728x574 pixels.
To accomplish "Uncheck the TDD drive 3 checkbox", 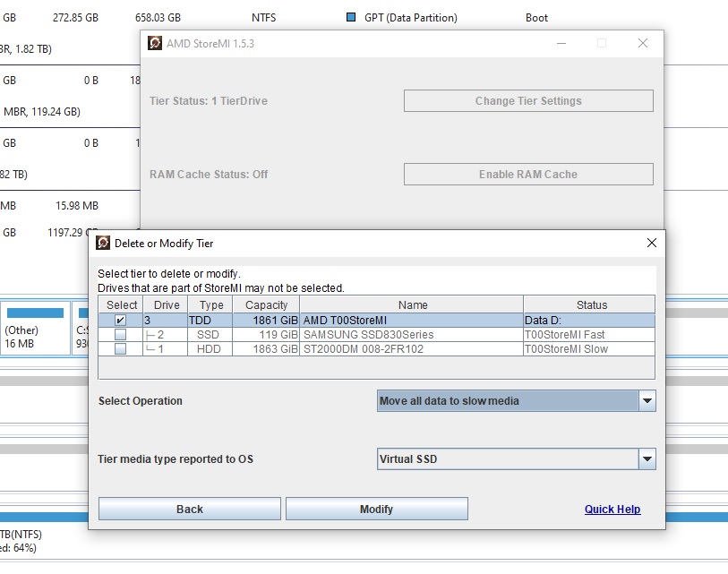I will tap(120, 320).
